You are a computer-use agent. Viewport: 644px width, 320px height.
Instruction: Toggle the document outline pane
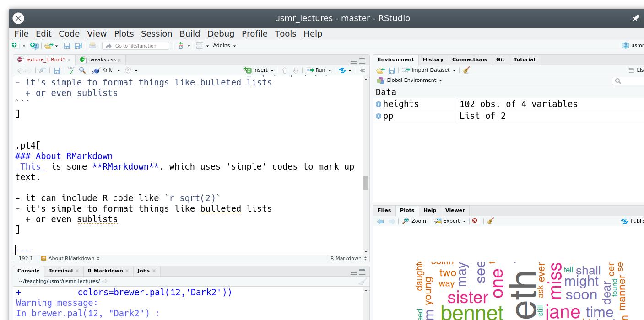click(362, 70)
